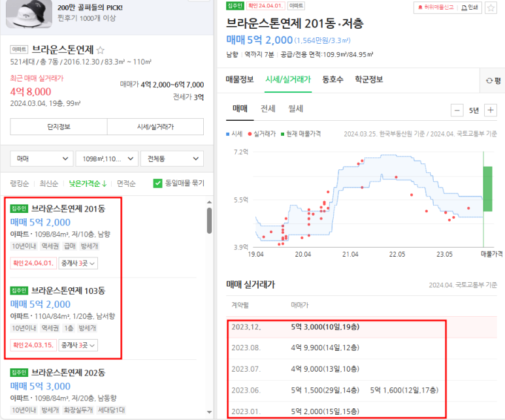Toggle 동일매물 묶기 checkbox
505x420 pixels.
[157, 184]
